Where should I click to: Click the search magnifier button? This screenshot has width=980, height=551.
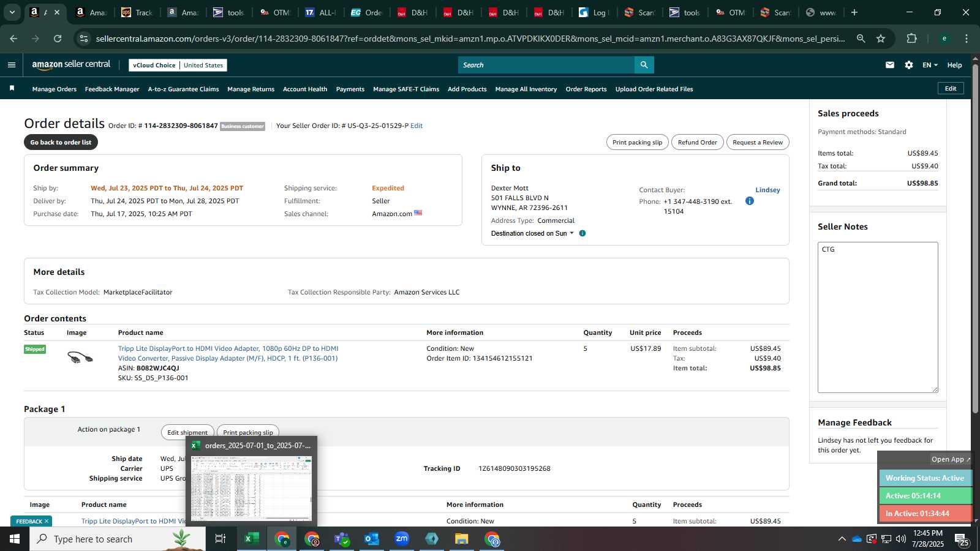(x=644, y=65)
